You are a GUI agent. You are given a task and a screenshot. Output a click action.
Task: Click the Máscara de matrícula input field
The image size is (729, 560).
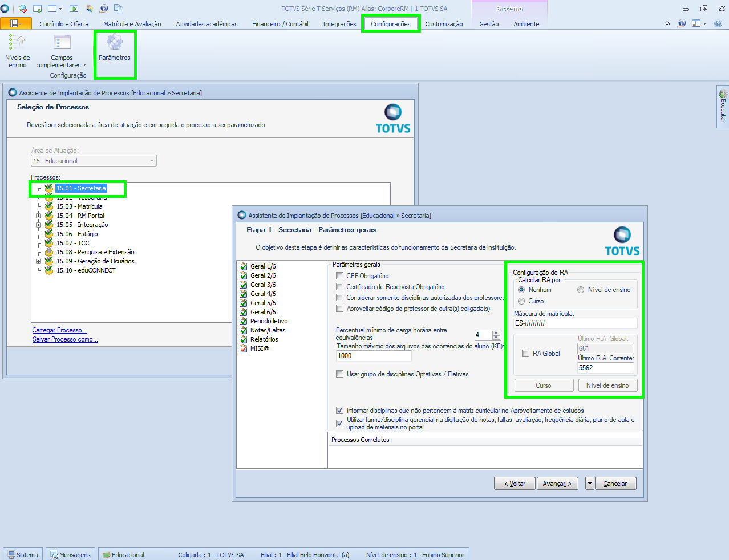pos(575,323)
